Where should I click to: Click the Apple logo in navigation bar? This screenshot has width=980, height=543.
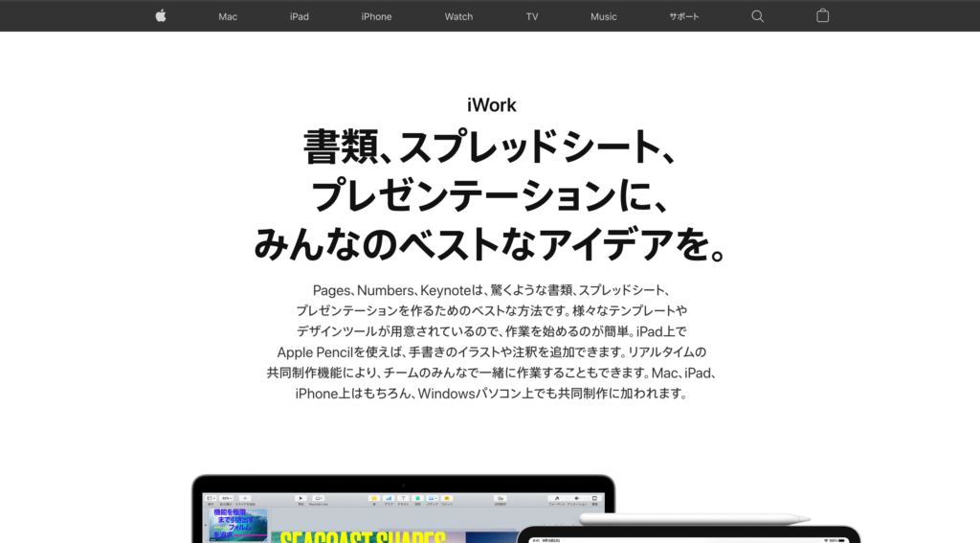161,15
